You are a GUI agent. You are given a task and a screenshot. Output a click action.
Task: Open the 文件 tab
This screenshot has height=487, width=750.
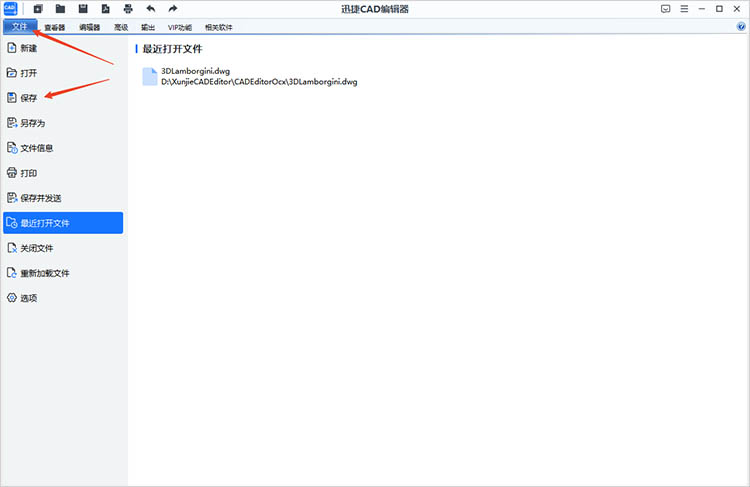coord(20,27)
